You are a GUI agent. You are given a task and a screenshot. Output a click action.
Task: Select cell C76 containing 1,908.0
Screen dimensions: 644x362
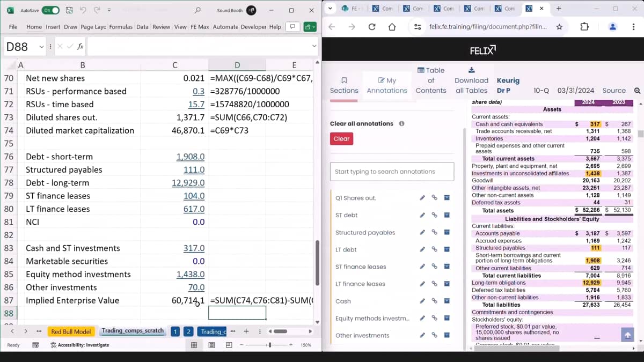coord(174,157)
